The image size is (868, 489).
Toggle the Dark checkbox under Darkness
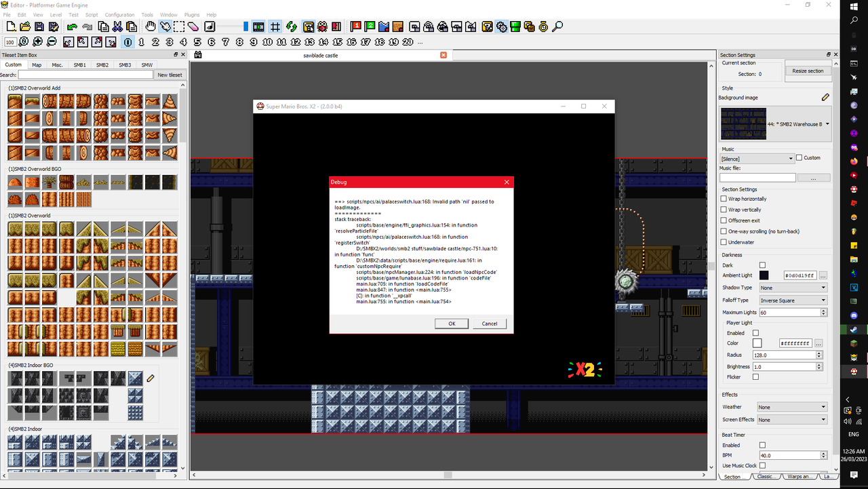pyautogui.click(x=762, y=265)
